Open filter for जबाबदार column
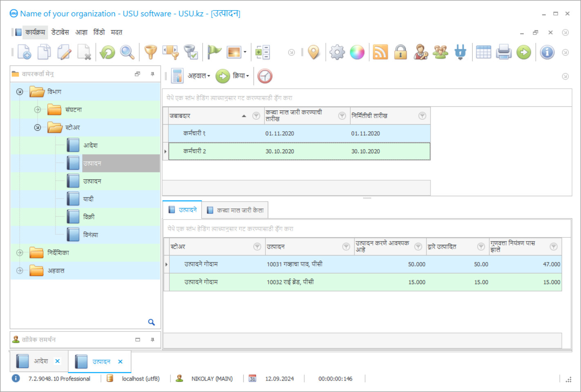 pyautogui.click(x=256, y=116)
